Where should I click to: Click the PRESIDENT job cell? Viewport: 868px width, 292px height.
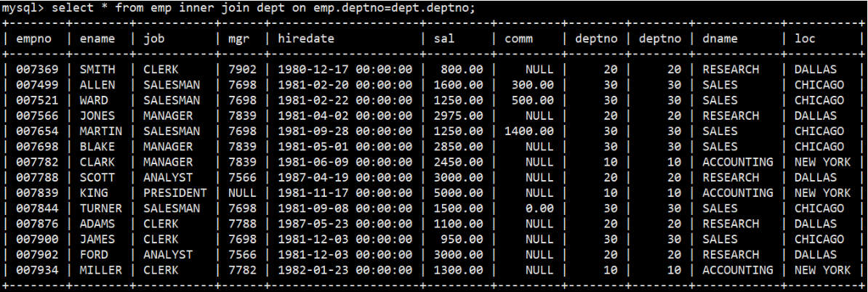175,193
